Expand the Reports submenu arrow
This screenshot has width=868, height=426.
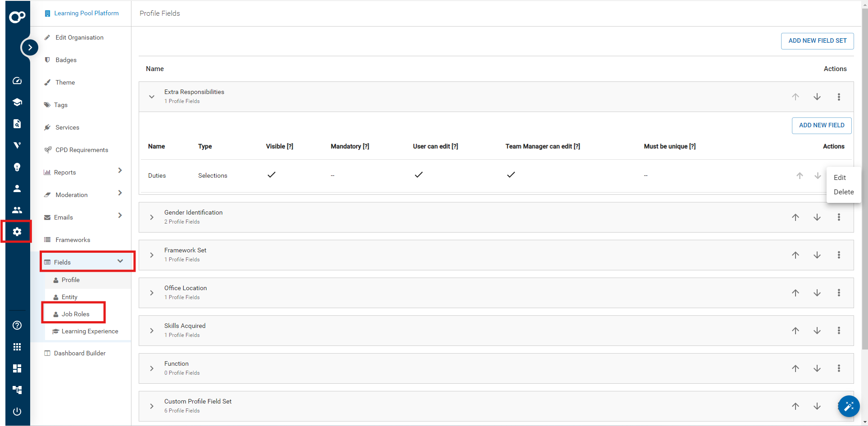click(120, 170)
